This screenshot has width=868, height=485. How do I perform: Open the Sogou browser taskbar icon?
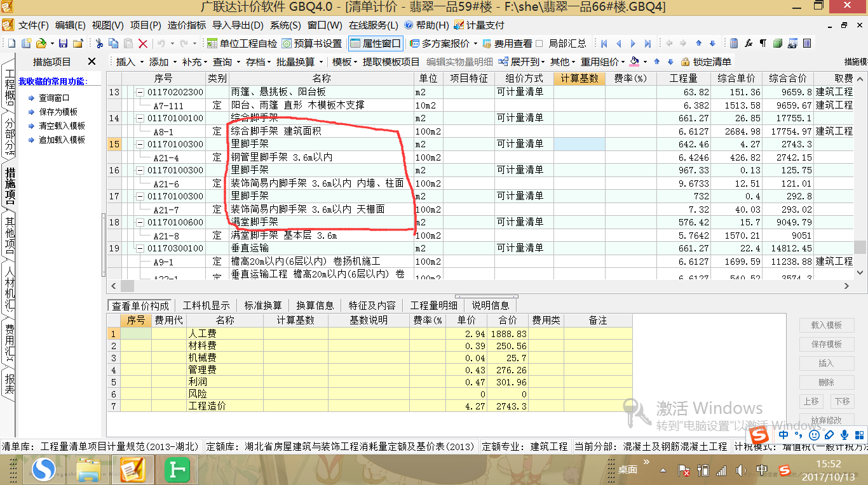43,469
